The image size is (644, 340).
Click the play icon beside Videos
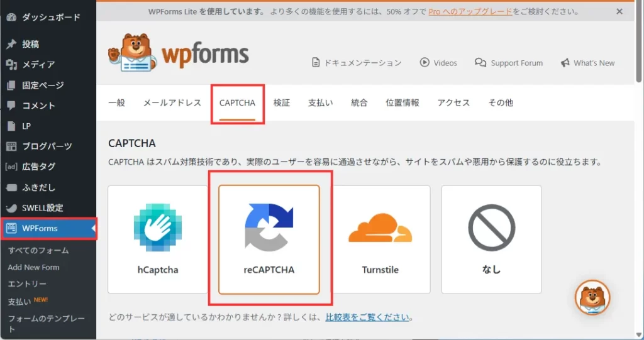pyautogui.click(x=425, y=62)
